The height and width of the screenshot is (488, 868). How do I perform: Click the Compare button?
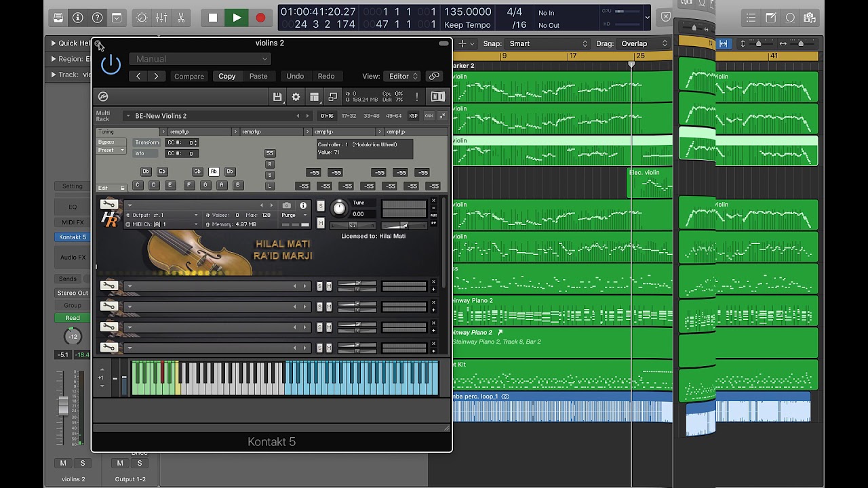[189, 76]
